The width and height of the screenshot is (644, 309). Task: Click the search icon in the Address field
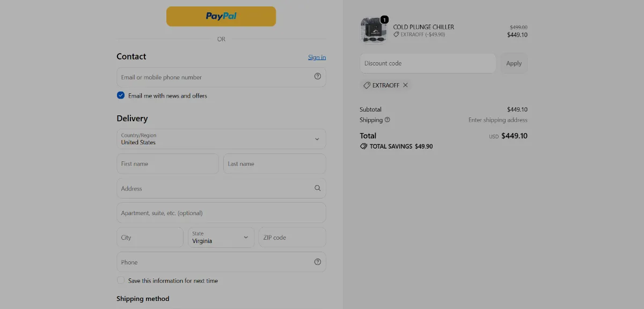(318, 188)
